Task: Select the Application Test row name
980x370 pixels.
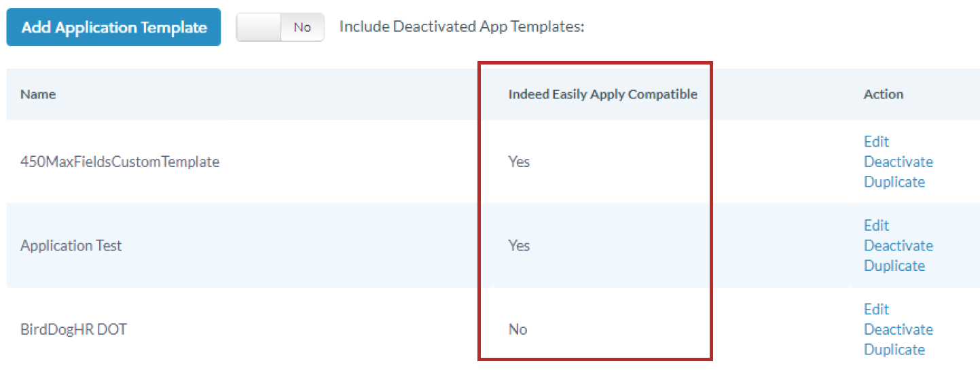Action: (71, 246)
